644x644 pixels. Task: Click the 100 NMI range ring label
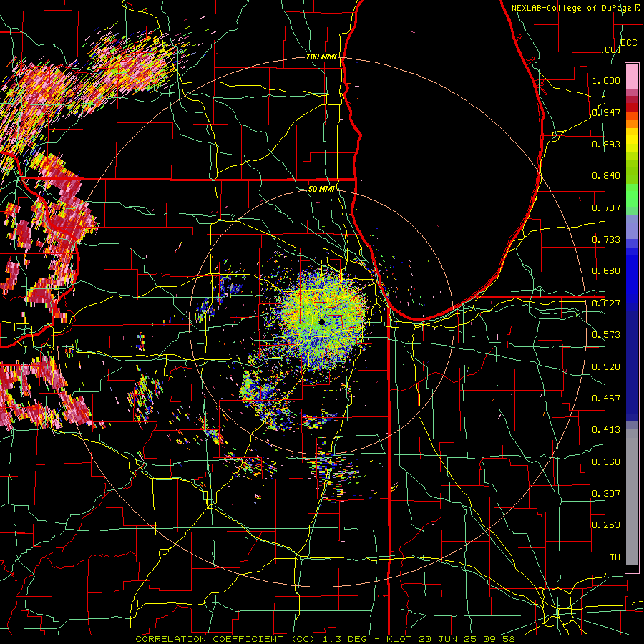[x=321, y=57]
